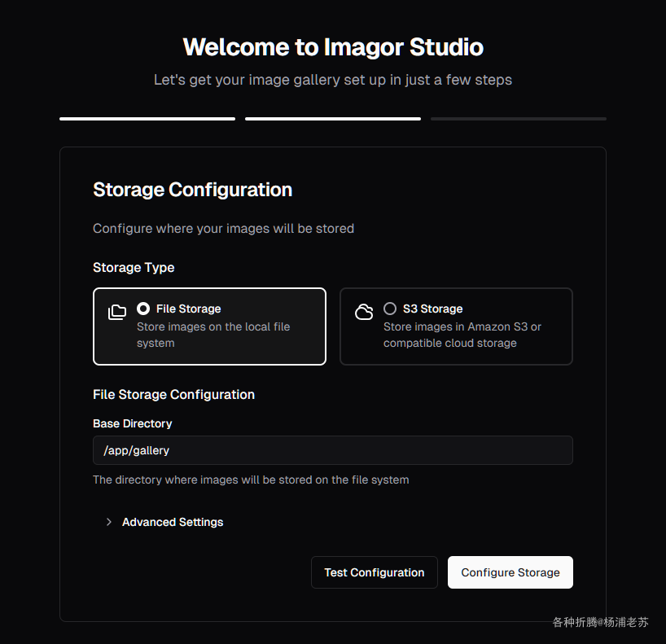Select the S3 Storage radio button

390,309
